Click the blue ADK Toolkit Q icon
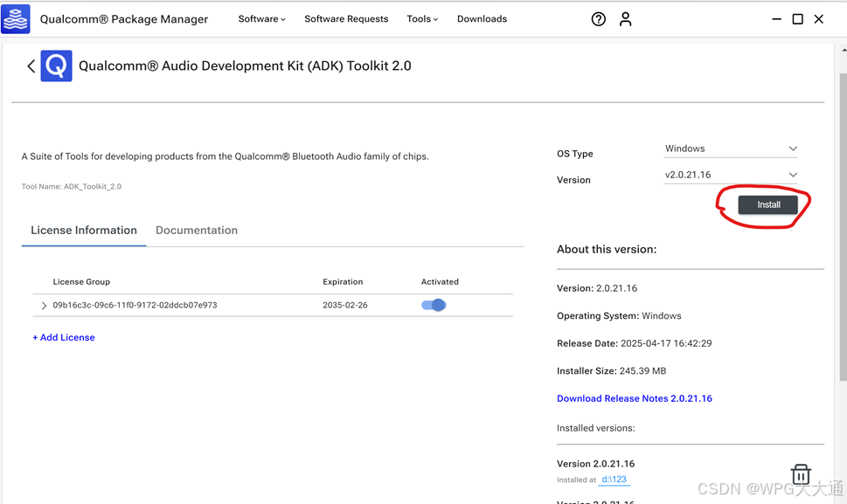Viewport: 847px width, 504px height. pos(56,66)
